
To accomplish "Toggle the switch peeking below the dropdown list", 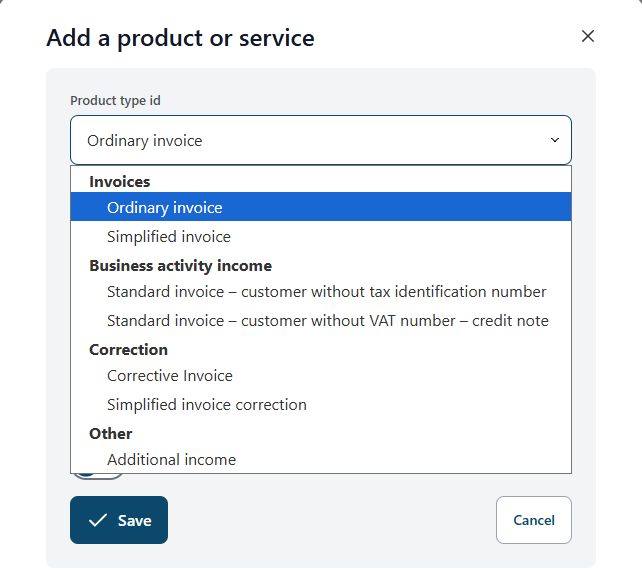I will tap(99, 476).
